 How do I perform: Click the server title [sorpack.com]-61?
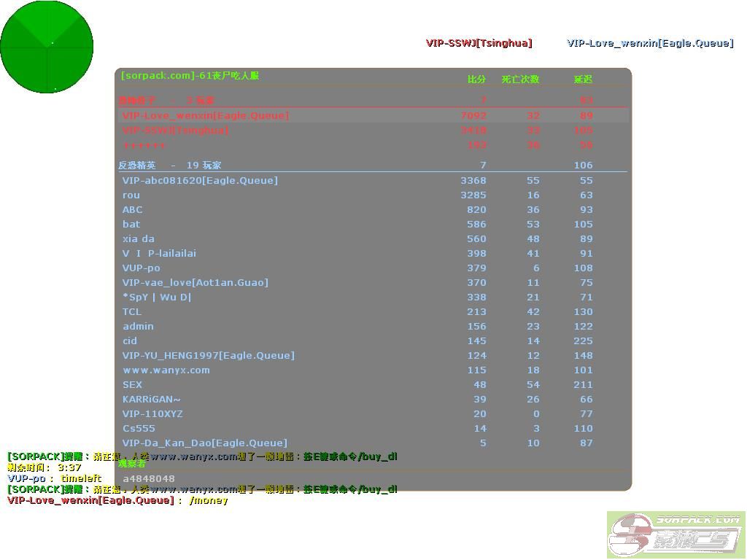[190, 76]
